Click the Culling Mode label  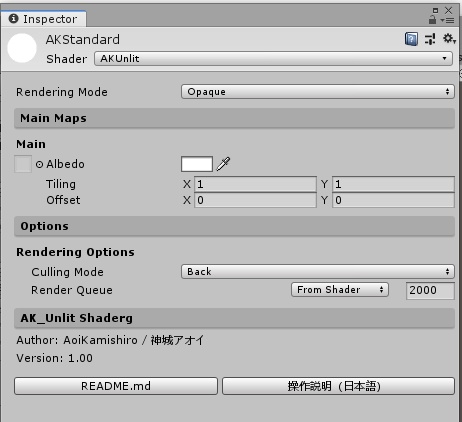(x=67, y=272)
